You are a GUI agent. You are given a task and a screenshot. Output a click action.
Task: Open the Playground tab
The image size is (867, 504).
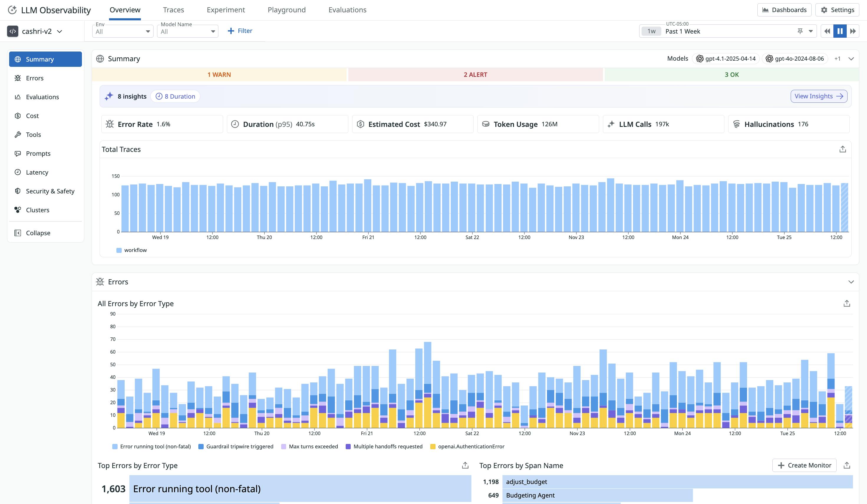click(x=286, y=10)
